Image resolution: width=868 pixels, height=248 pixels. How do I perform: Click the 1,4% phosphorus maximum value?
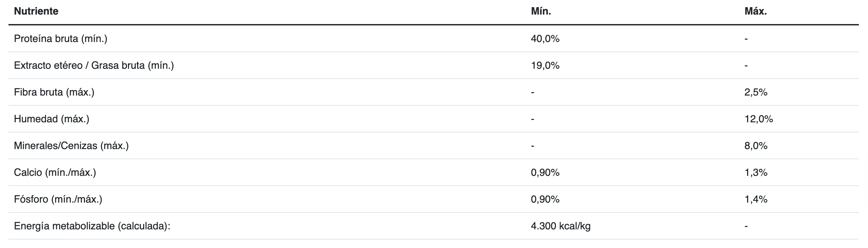756,199
